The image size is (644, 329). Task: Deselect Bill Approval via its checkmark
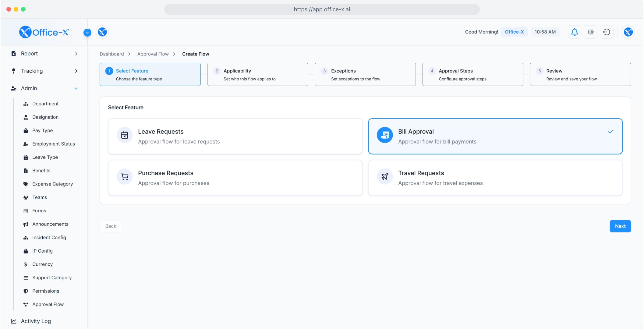pyautogui.click(x=610, y=132)
